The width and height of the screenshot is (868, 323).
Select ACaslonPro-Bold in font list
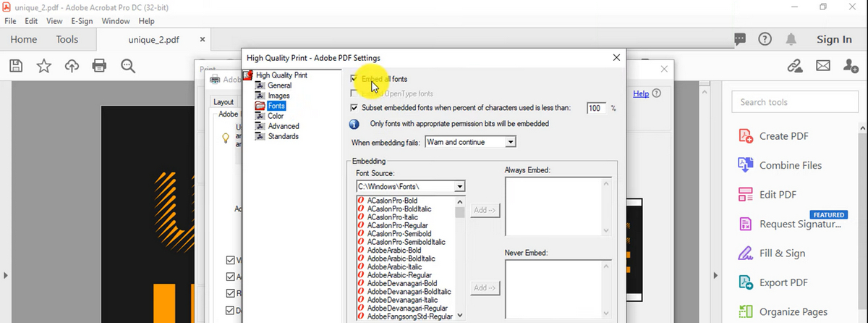point(392,200)
